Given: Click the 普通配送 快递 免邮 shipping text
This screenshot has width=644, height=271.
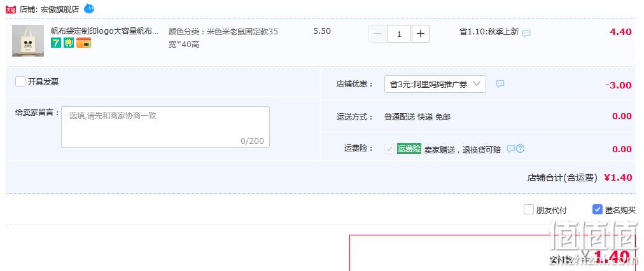Looking at the screenshot, I should pyautogui.click(x=417, y=117).
